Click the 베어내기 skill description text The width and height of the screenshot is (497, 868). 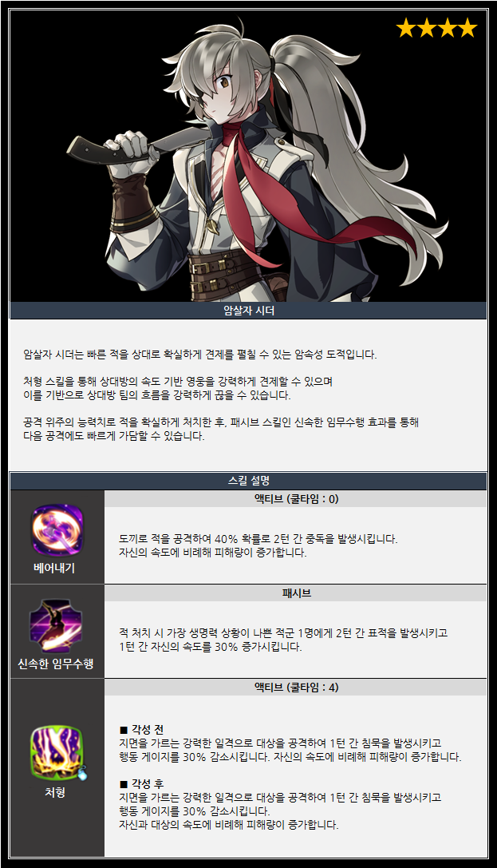258,545
